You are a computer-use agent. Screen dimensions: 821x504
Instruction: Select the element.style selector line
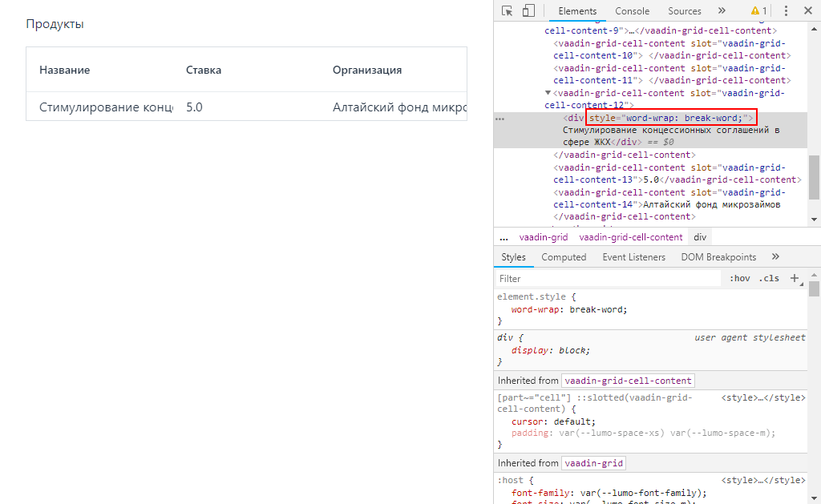click(536, 296)
